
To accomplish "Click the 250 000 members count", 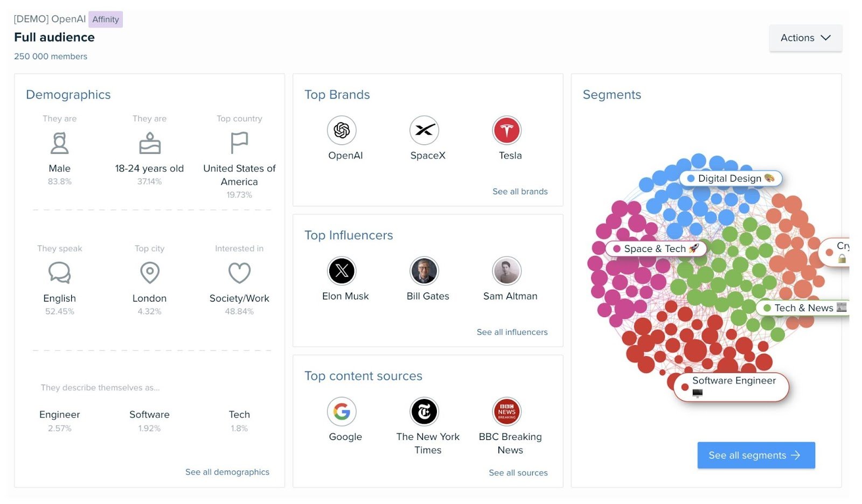I will pos(51,56).
